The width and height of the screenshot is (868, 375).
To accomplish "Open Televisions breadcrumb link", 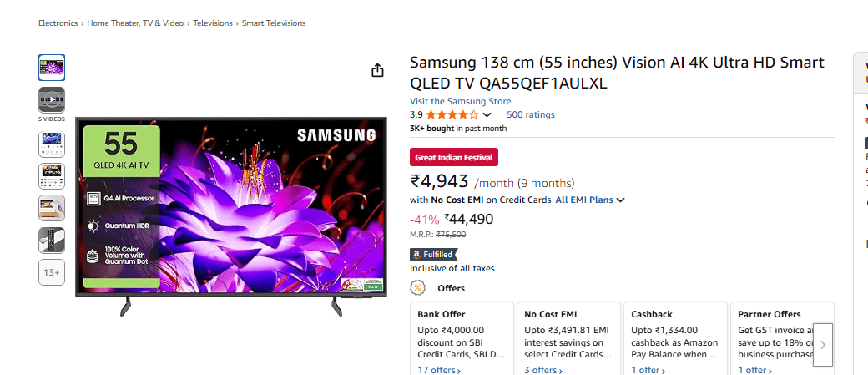I will [x=213, y=23].
